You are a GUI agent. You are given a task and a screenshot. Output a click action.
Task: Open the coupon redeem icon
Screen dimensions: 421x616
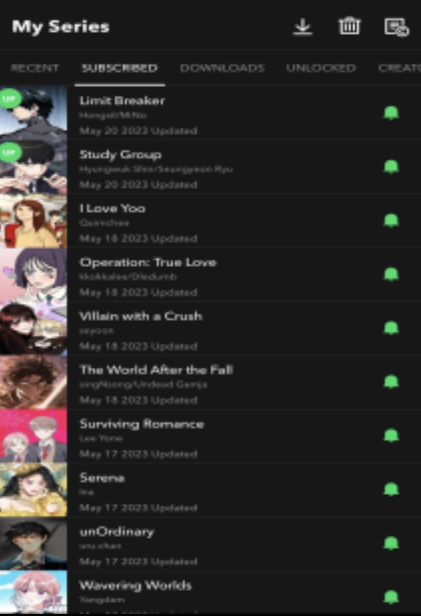pos(396,27)
